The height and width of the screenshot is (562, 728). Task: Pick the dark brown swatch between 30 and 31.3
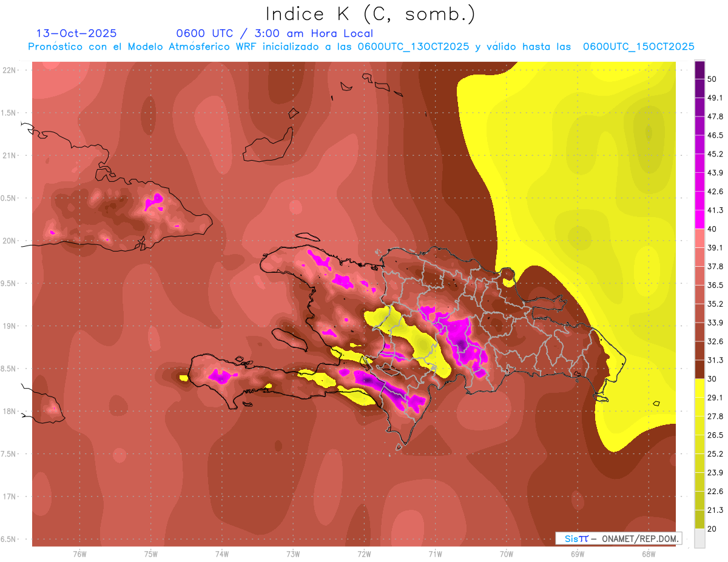click(x=699, y=369)
